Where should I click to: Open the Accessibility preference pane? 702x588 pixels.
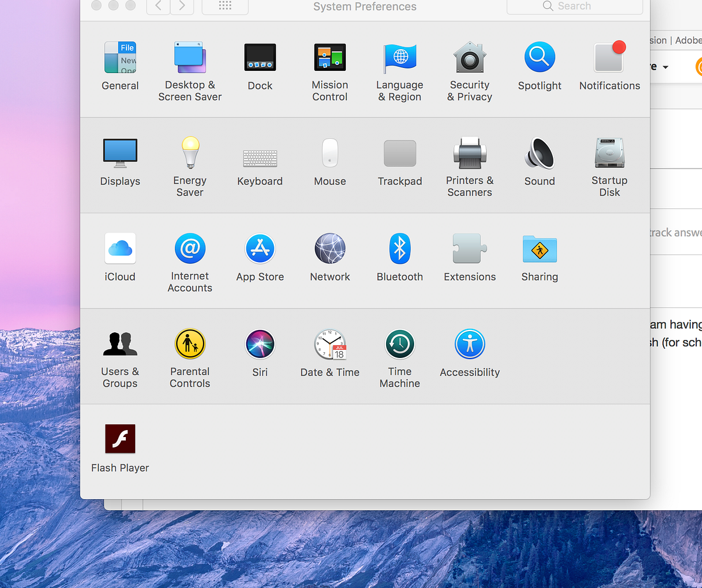point(470,344)
